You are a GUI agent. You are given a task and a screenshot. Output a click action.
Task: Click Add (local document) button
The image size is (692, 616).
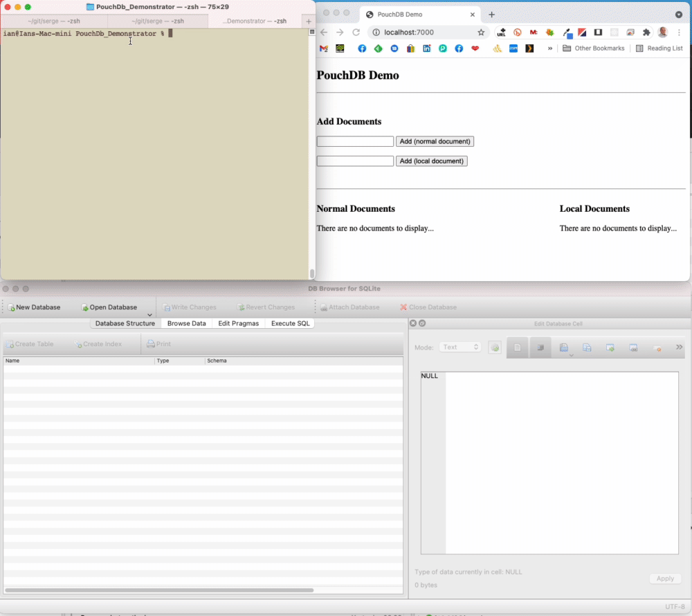coord(432,161)
